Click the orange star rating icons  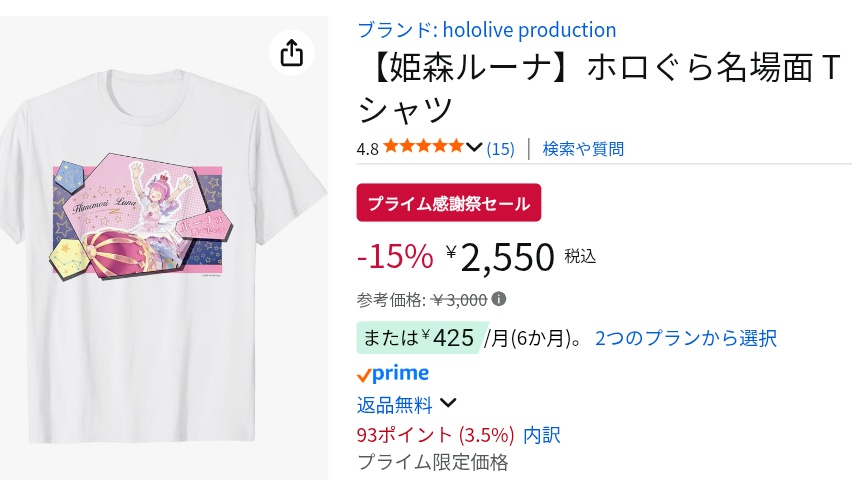pyautogui.click(x=423, y=148)
